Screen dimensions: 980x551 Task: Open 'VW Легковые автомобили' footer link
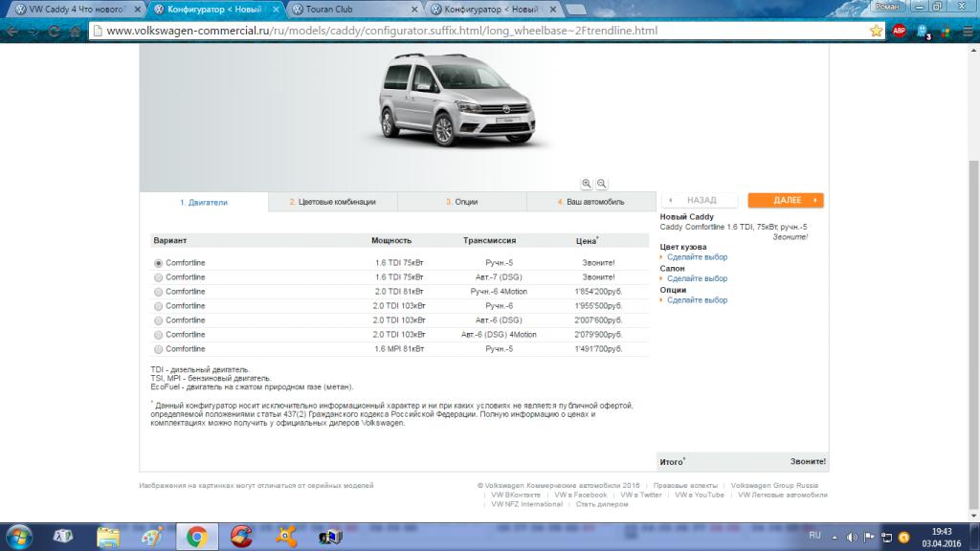(x=783, y=495)
